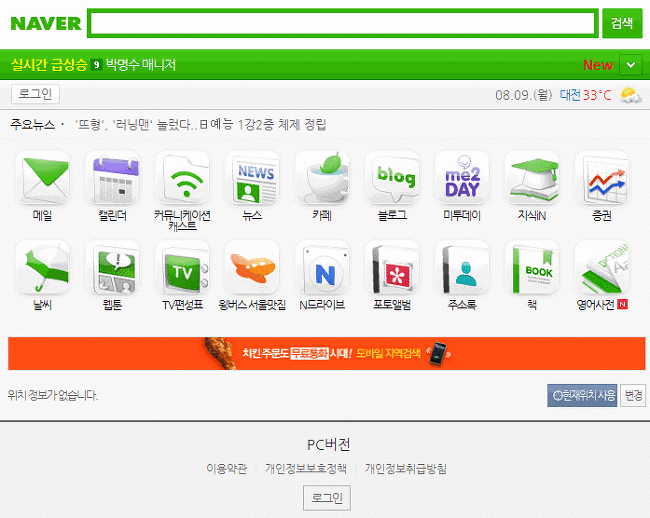Image resolution: width=650 pixels, height=518 pixels.
Task: Open the 주요뉴스 headline about 러닝맨
Action: [x=200, y=124]
